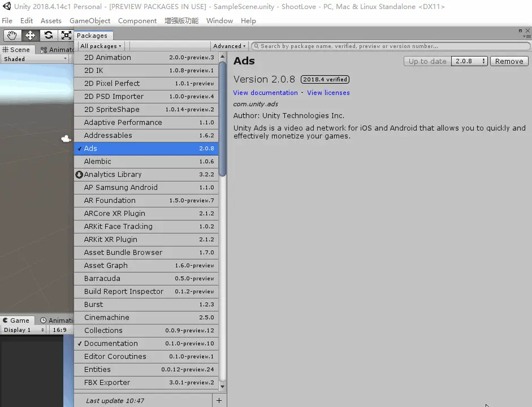Select the Build Report Inspector package
This screenshot has height=407, width=532.
tap(146, 292)
